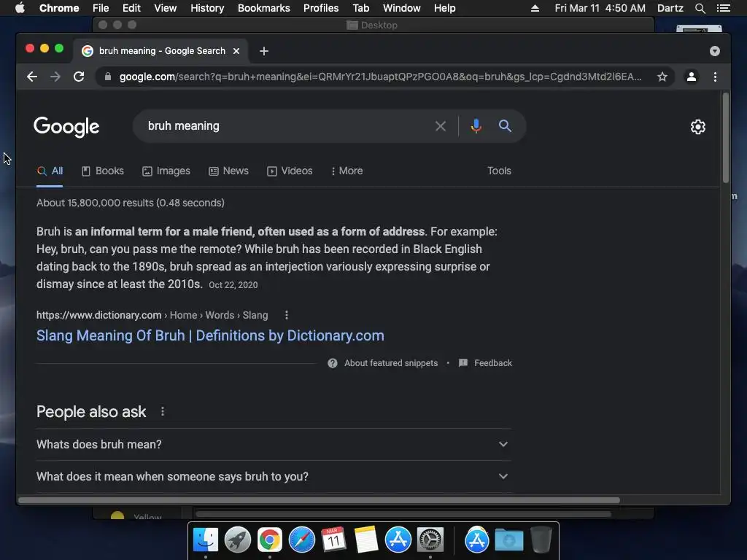Viewport: 747px width, 560px height.
Task: Close the bruh meaning tab
Action: tap(236, 51)
